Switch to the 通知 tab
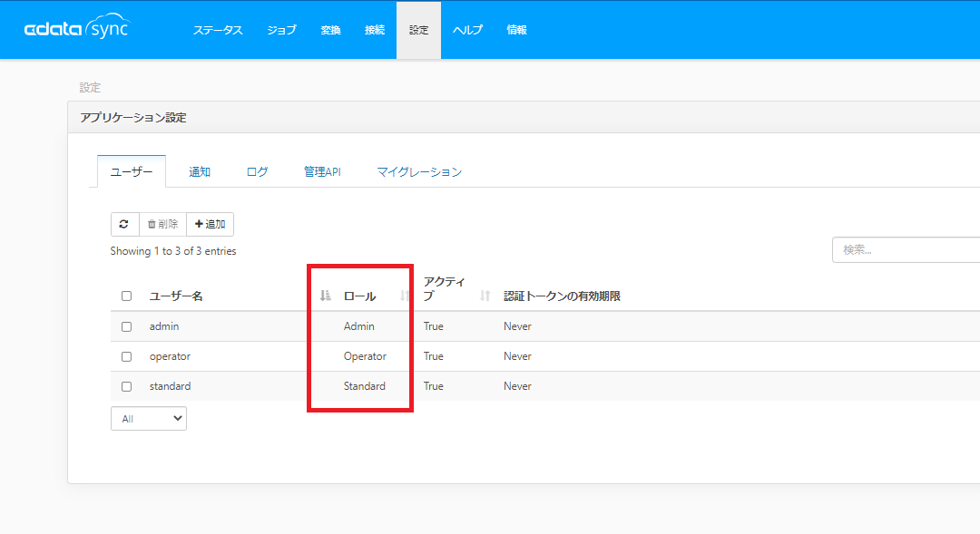 [200, 172]
